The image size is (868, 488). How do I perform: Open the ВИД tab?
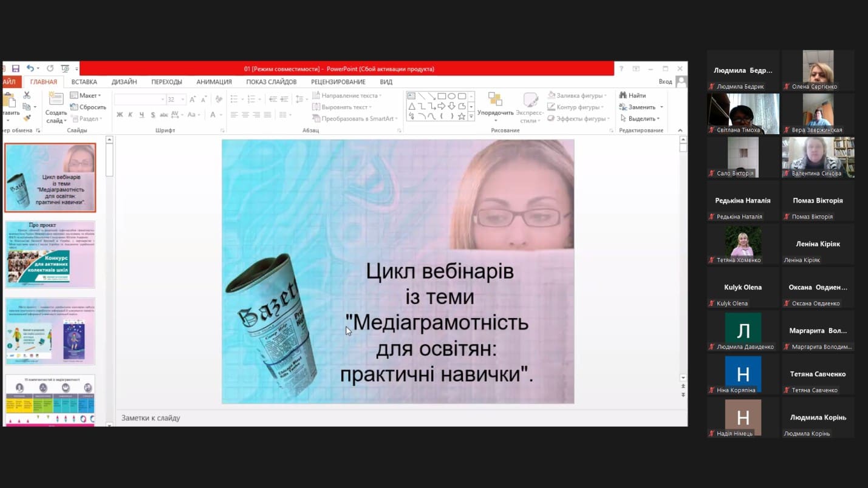click(386, 82)
